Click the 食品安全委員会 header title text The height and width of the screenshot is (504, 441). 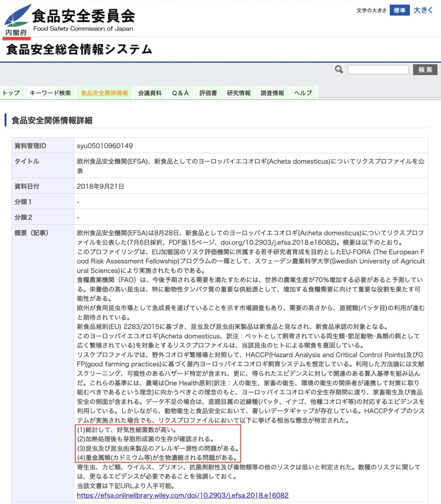83,16
